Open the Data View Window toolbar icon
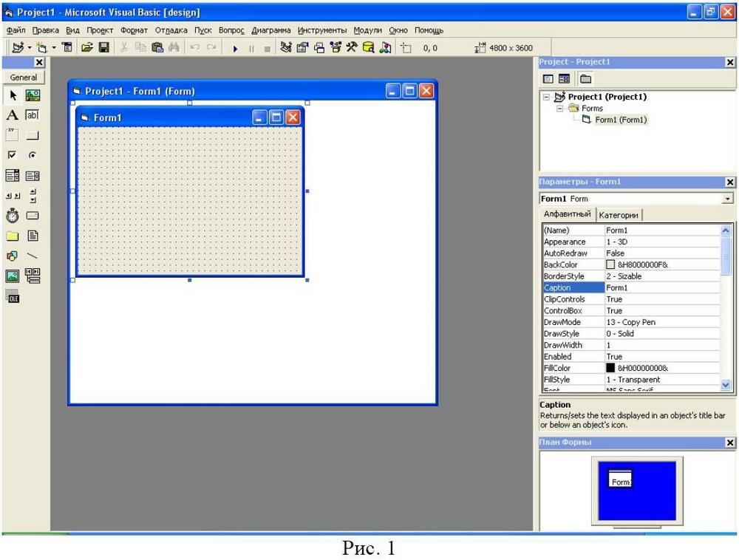739x560 pixels. click(x=369, y=47)
